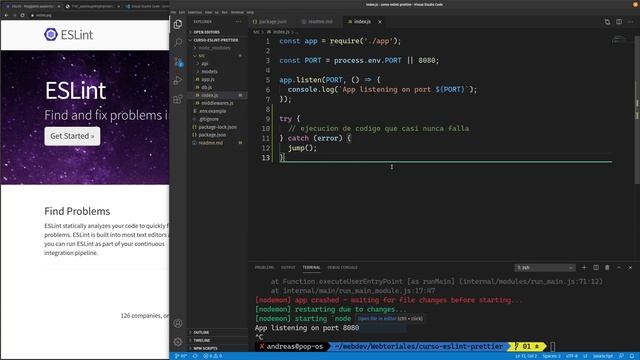Open the Source Control view in activity bar
The height and width of the screenshot is (360, 640).
coord(178,62)
